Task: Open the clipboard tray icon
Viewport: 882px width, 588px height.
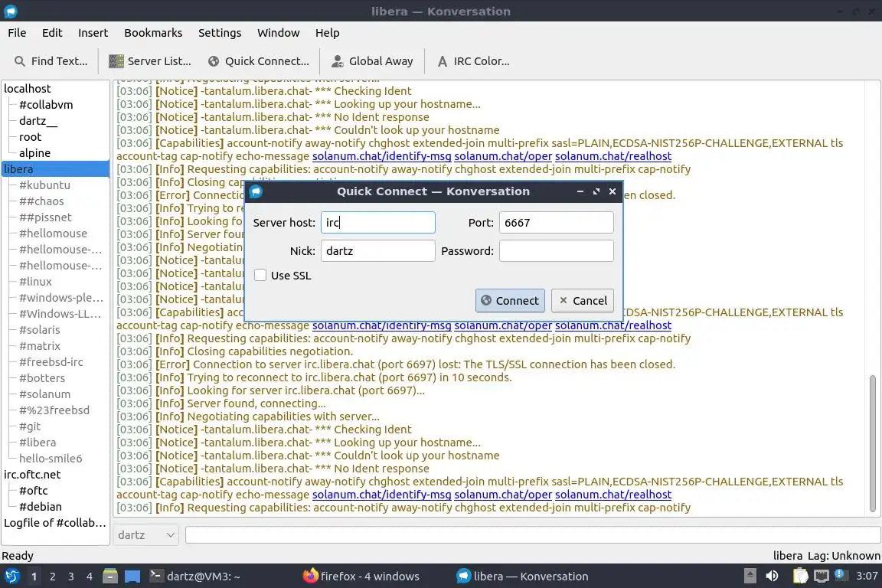Action: click(800, 577)
